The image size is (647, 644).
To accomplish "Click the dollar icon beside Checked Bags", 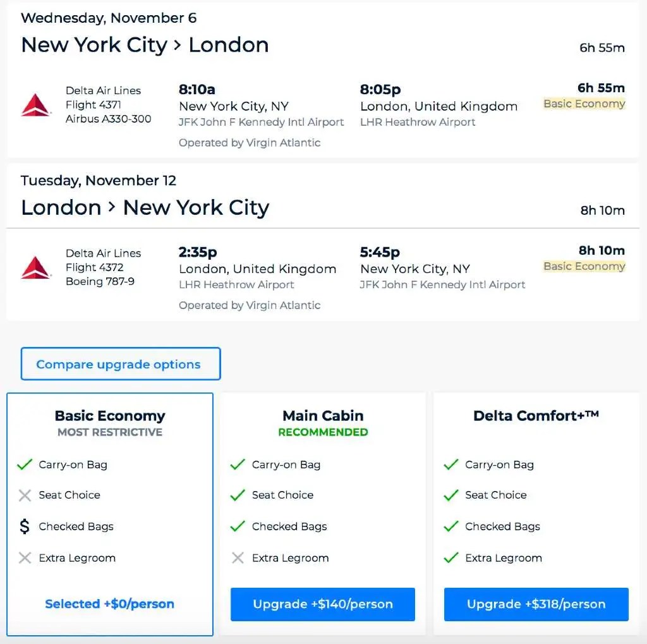I will 25,526.
